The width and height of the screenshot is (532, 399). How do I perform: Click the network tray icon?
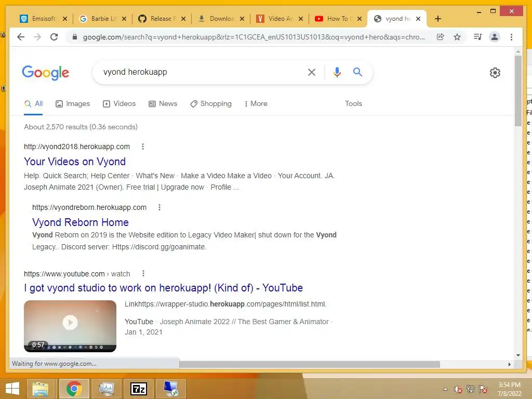pos(471,389)
